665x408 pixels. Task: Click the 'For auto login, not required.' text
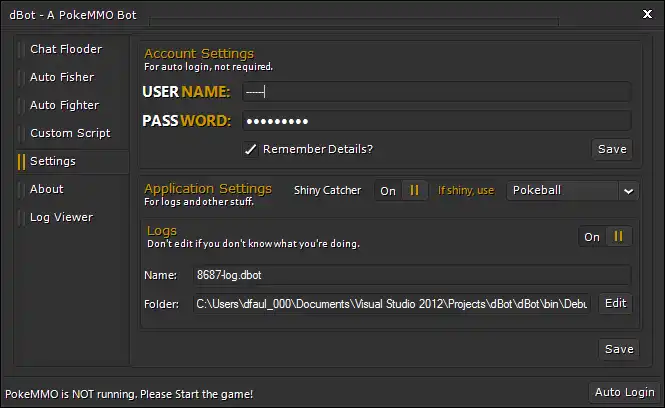[x=208, y=67]
